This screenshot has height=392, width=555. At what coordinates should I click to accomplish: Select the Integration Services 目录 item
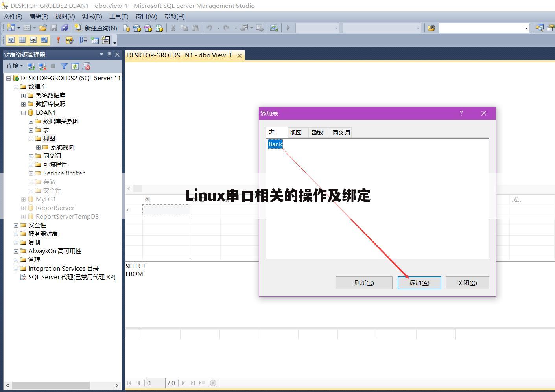(x=63, y=268)
